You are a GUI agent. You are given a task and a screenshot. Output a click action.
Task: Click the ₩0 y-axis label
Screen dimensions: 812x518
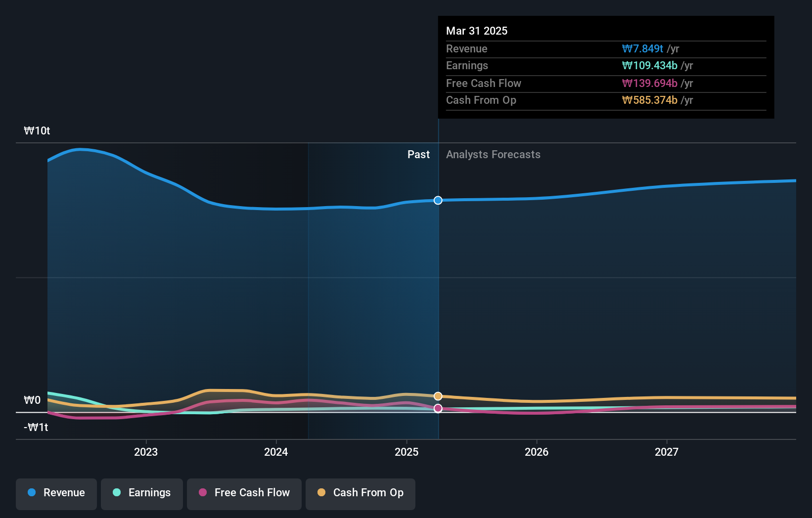[32, 400]
